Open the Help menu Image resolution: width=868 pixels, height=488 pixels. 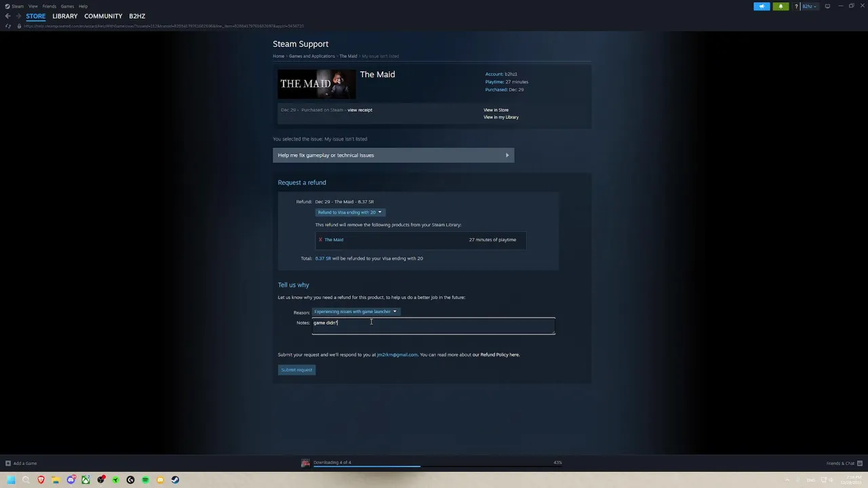pos(83,6)
